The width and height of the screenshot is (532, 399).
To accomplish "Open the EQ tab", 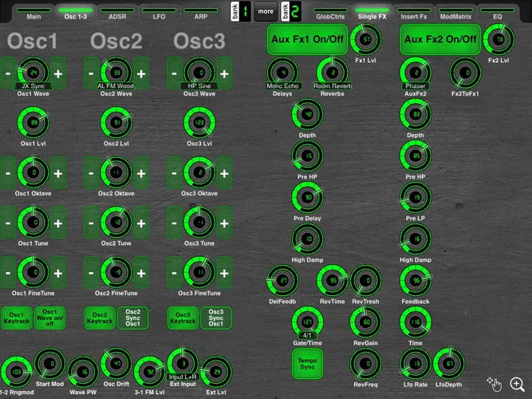I will click(498, 14).
